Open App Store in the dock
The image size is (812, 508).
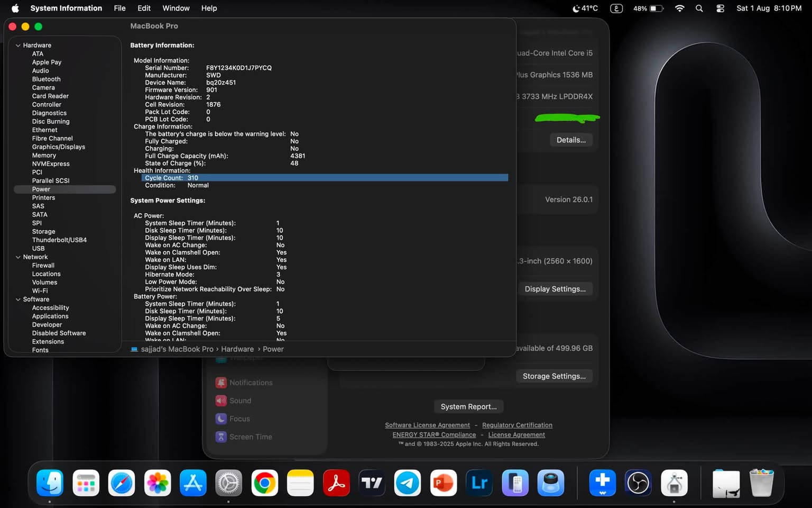tap(193, 483)
